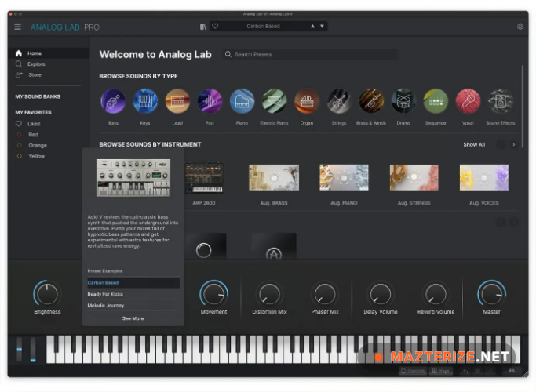Select Carbon Based preset example
Viewport: 536px width, 392px height.
point(133,283)
